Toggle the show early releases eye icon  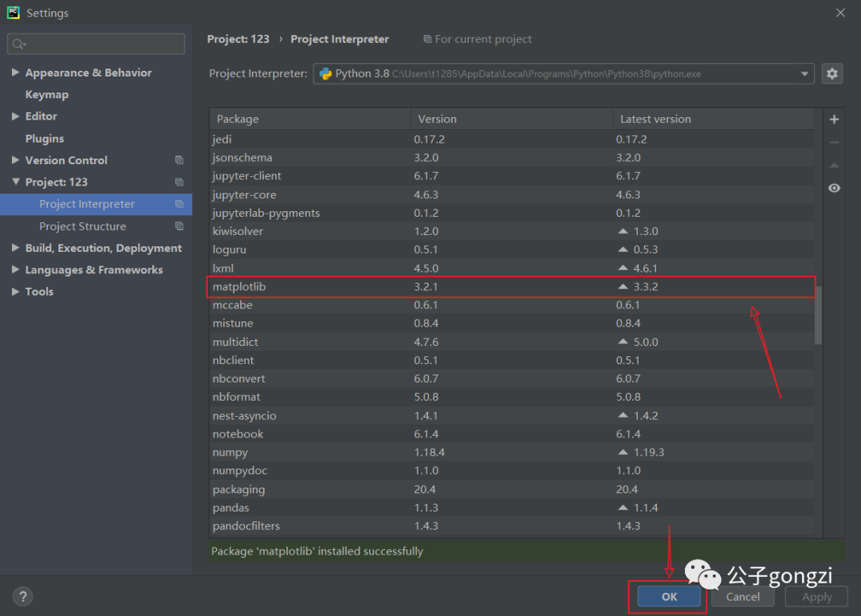(834, 188)
